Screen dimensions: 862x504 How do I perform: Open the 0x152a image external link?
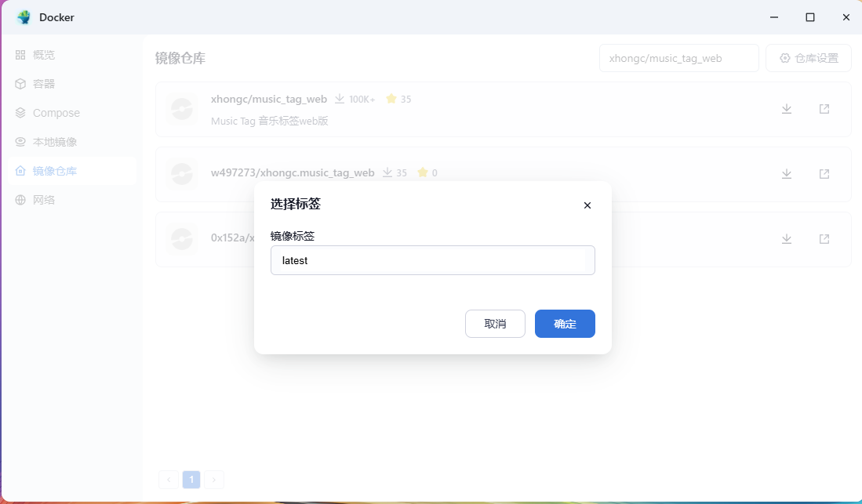click(824, 238)
